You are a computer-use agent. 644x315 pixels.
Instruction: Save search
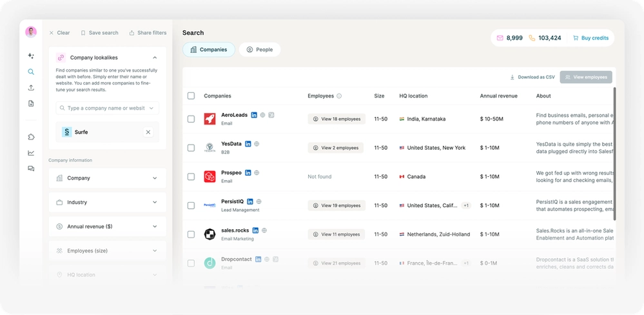[x=99, y=33]
